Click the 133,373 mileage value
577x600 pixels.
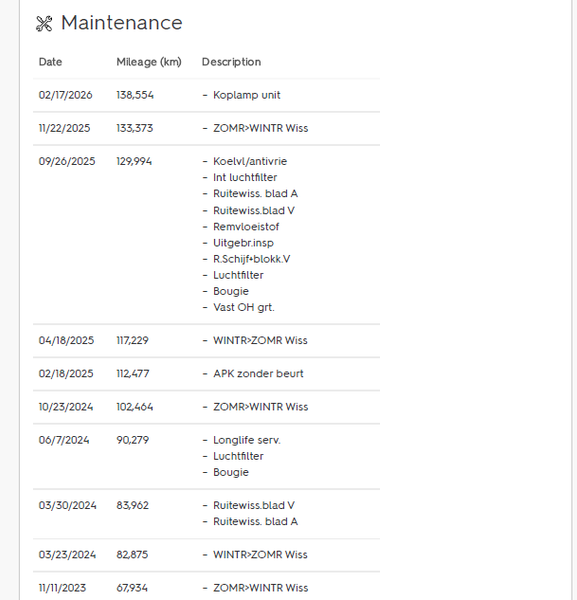pyautogui.click(x=135, y=128)
